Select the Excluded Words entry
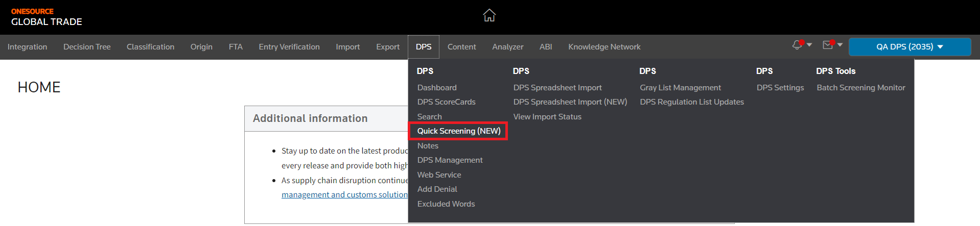Viewport: 980px width, 226px height. click(446, 204)
